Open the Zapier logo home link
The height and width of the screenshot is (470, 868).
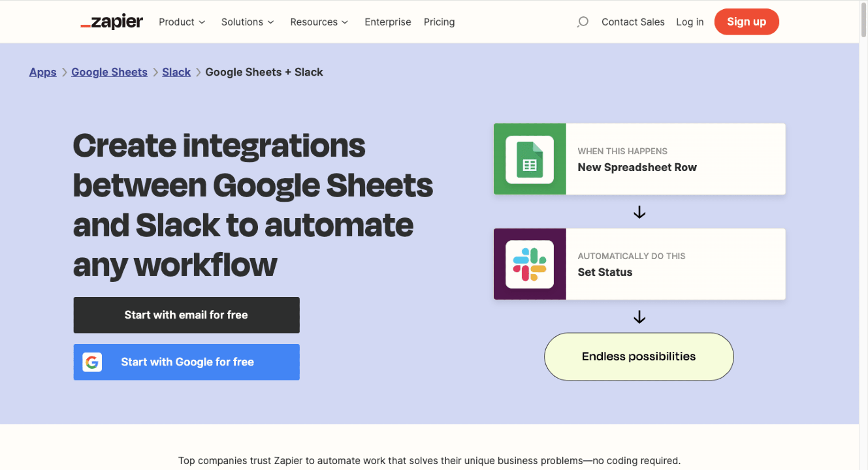112,22
